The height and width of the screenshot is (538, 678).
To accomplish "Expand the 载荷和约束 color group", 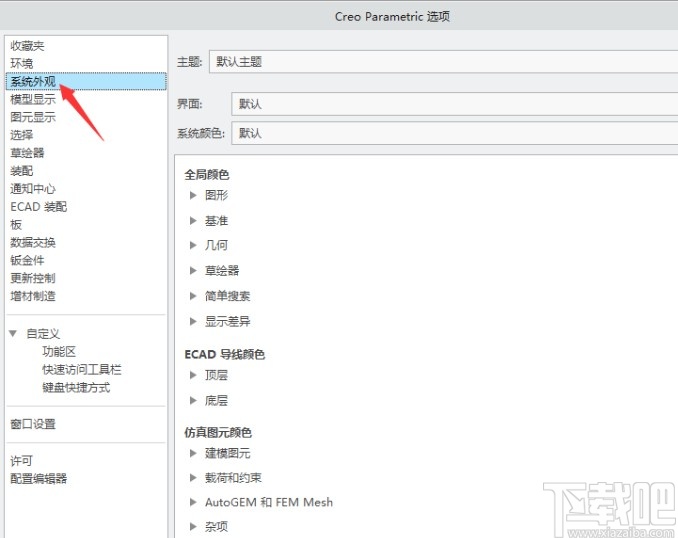I will coord(193,477).
